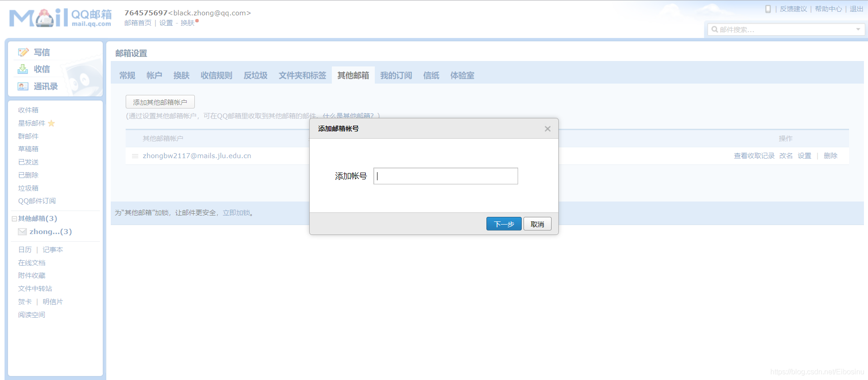
Task: Click the zhongbw2117@mails.jlu.edu.cn account text
Action: 197,156
